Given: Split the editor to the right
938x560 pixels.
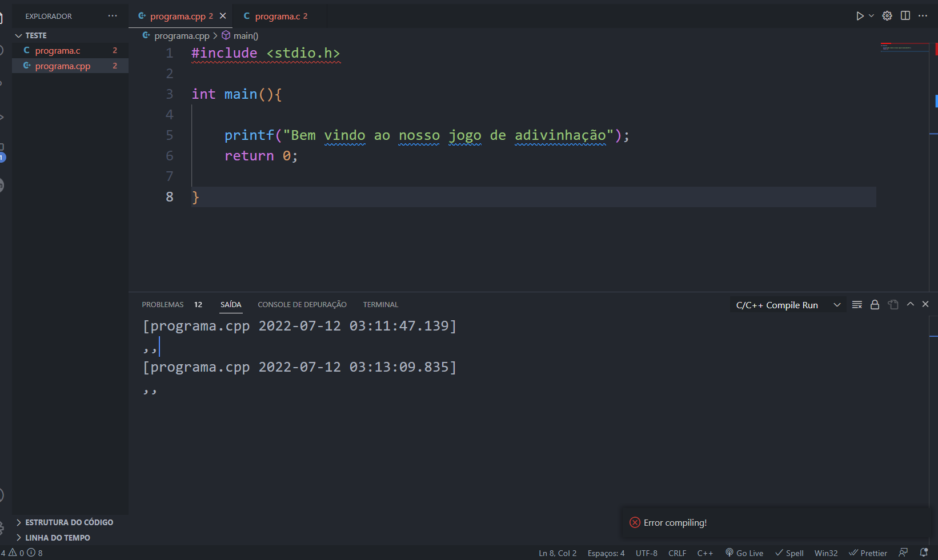Looking at the screenshot, I should pos(905,16).
